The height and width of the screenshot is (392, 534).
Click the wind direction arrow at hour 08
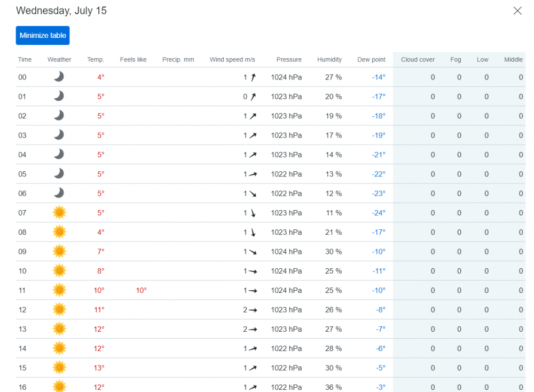pos(253,232)
